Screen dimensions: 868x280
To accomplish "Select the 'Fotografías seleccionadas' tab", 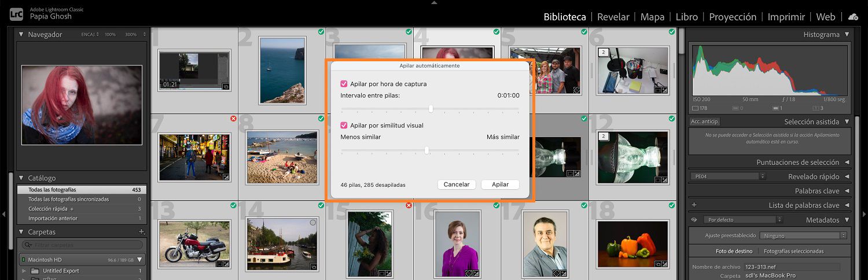I will pyautogui.click(x=793, y=251).
